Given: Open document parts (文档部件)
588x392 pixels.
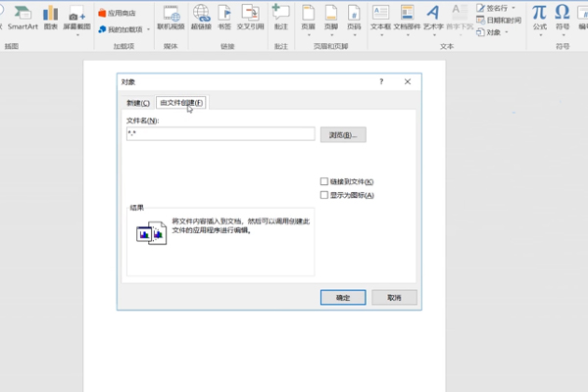Looking at the screenshot, I should 407,18.
